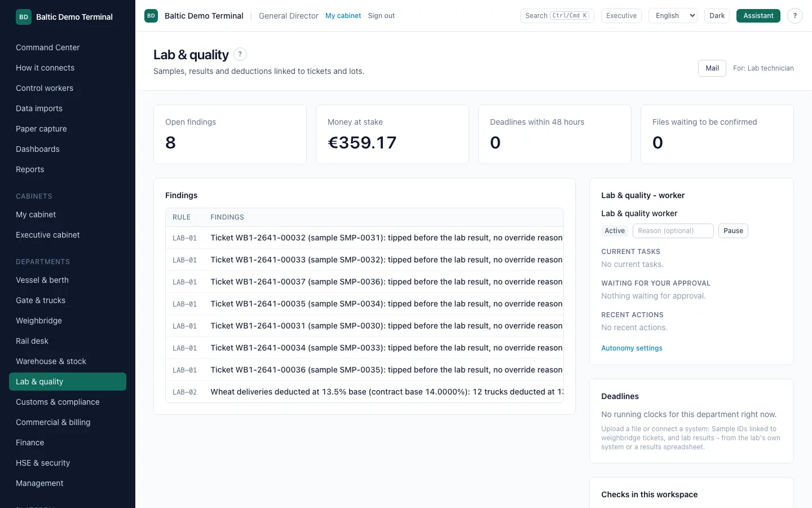Open Dashboards in sidebar
Viewport: 812px width, 508px height.
click(68, 149)
